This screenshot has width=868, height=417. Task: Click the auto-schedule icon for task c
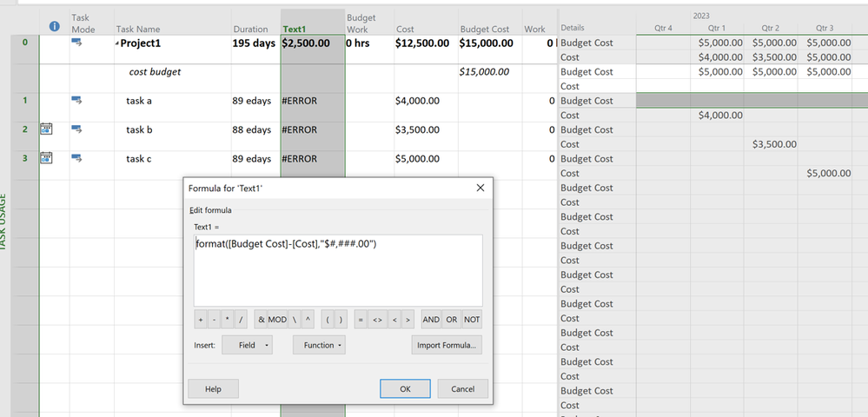(x=76, y=158)
